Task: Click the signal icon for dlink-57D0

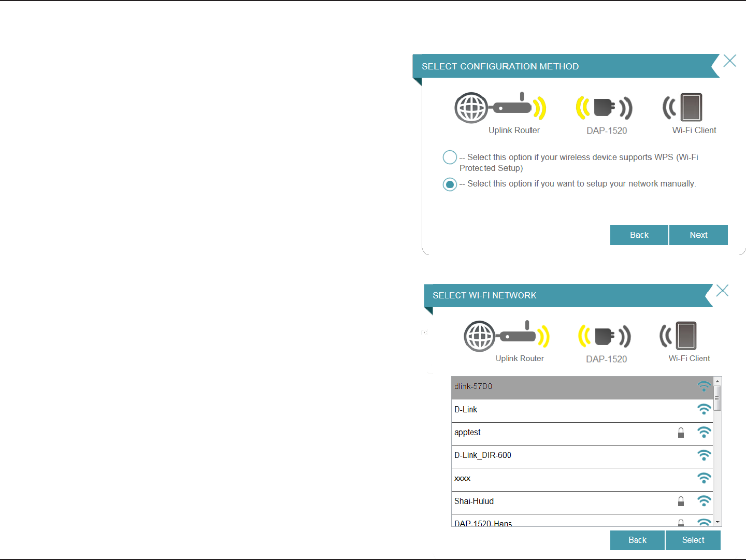Action: click(x=704, y=386)
